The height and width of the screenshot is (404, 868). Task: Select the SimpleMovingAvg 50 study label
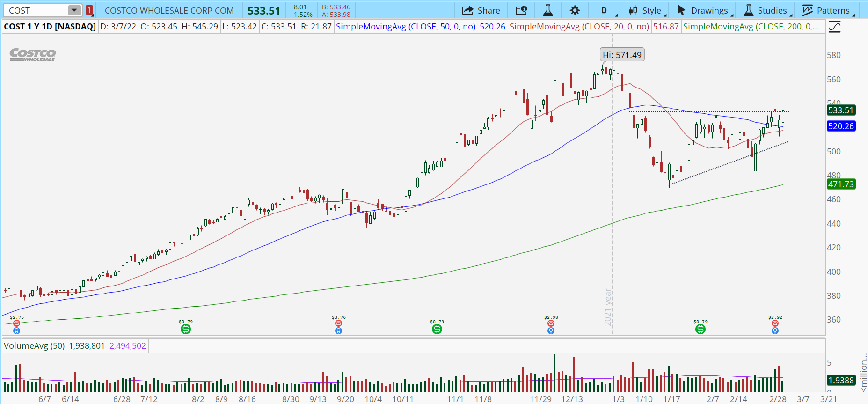click(406, 27)
